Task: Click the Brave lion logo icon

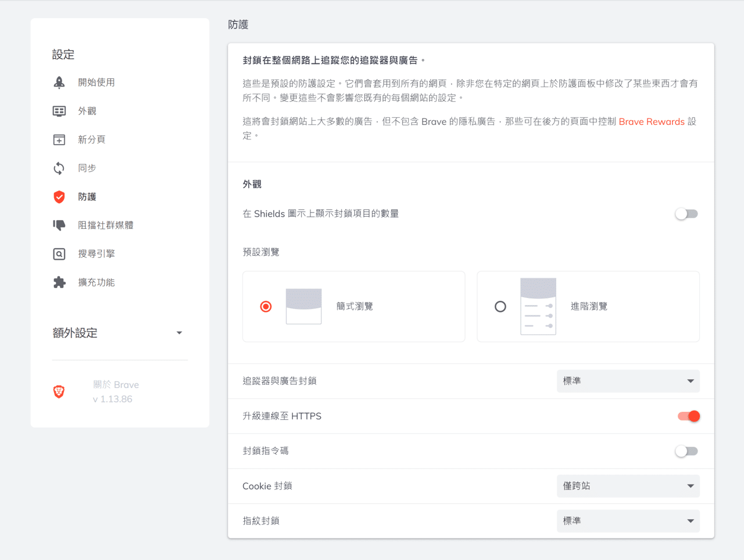Action: point(59,392)
